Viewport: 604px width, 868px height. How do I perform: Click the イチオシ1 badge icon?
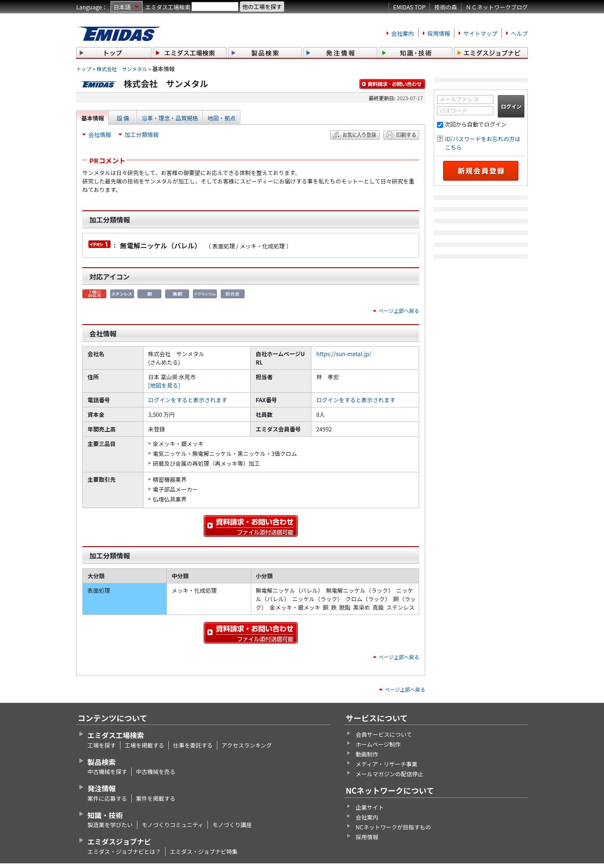tap(99, 244)
